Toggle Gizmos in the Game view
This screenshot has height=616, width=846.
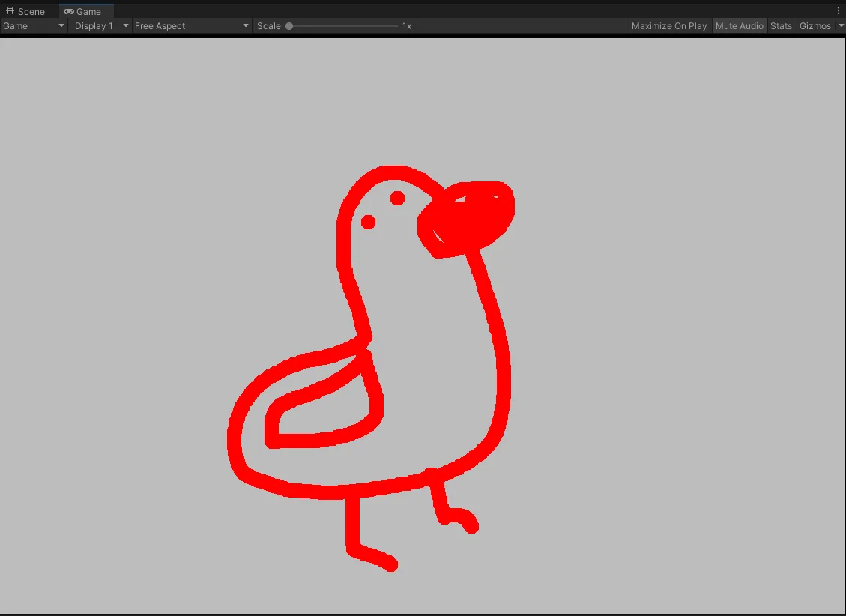pyautogui.click(x=815, y=26)
